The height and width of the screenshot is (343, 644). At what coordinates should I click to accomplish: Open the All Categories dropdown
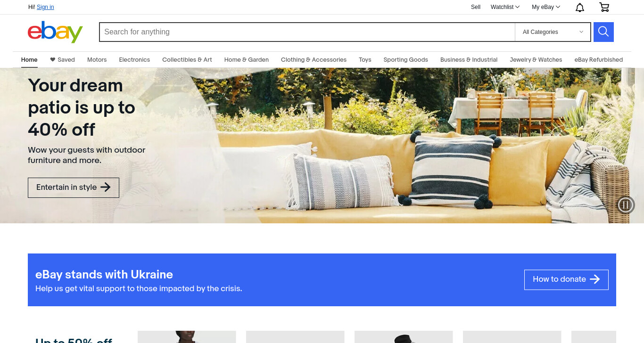pyautogui.click(x=553, y=32)
